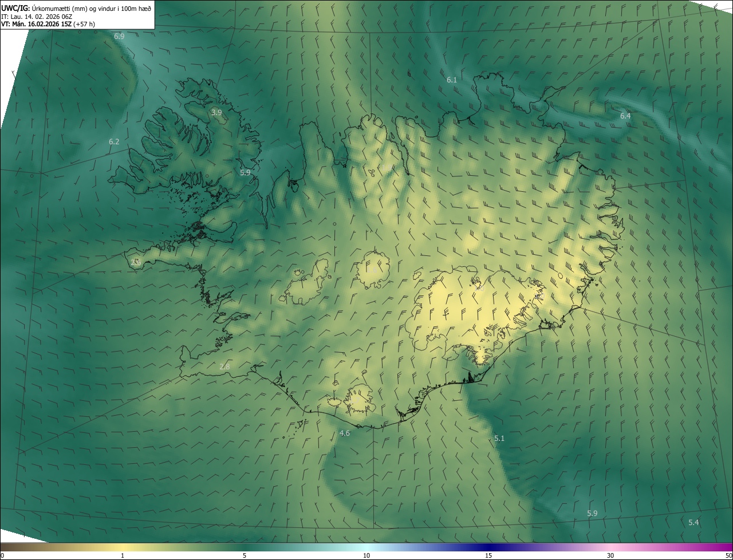
Task: Click the 15 tick on the color scale
Action: point(488,556)
